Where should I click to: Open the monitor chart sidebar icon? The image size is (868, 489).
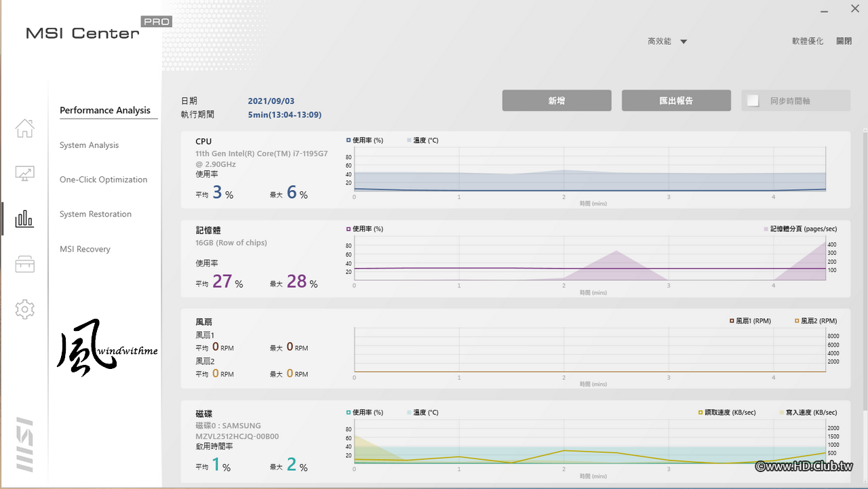point(25,173)
